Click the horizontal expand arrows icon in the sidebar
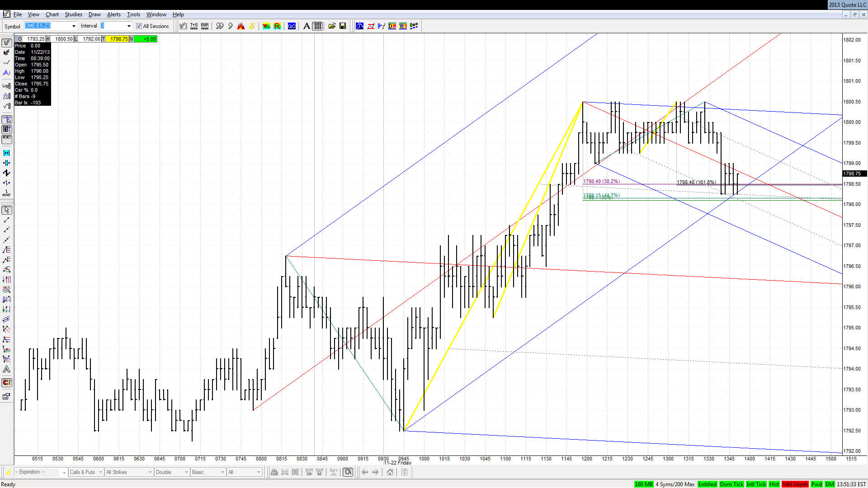Viewport: 868px width, 488px height. pos(7,153)
